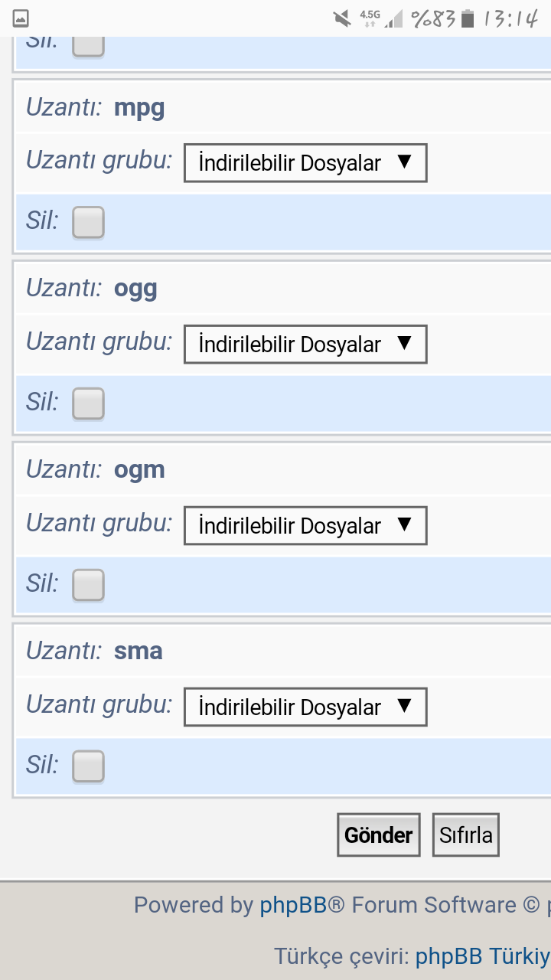Tap the battery icon in status bar
The height and width of the screenshot is (980, 551).
(468, 18)
